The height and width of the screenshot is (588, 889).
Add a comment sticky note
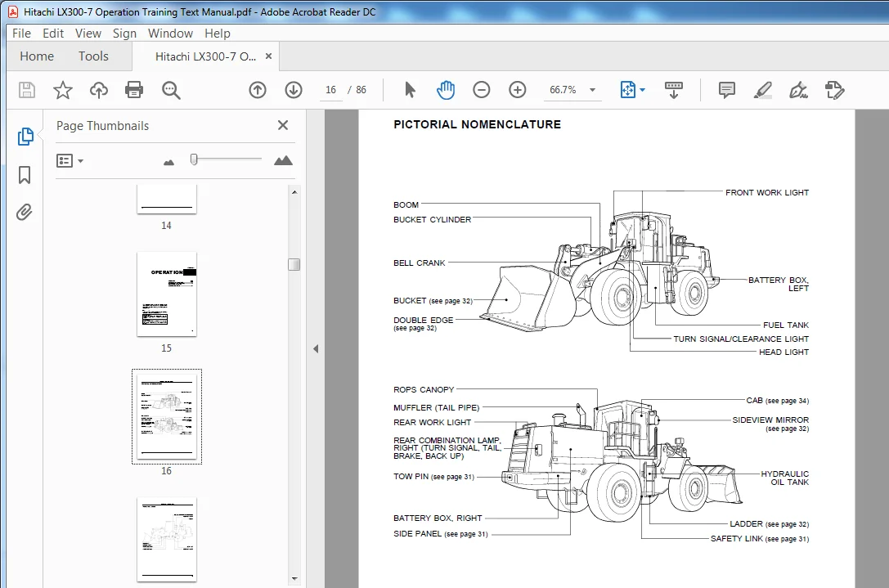tap(726, 90)
